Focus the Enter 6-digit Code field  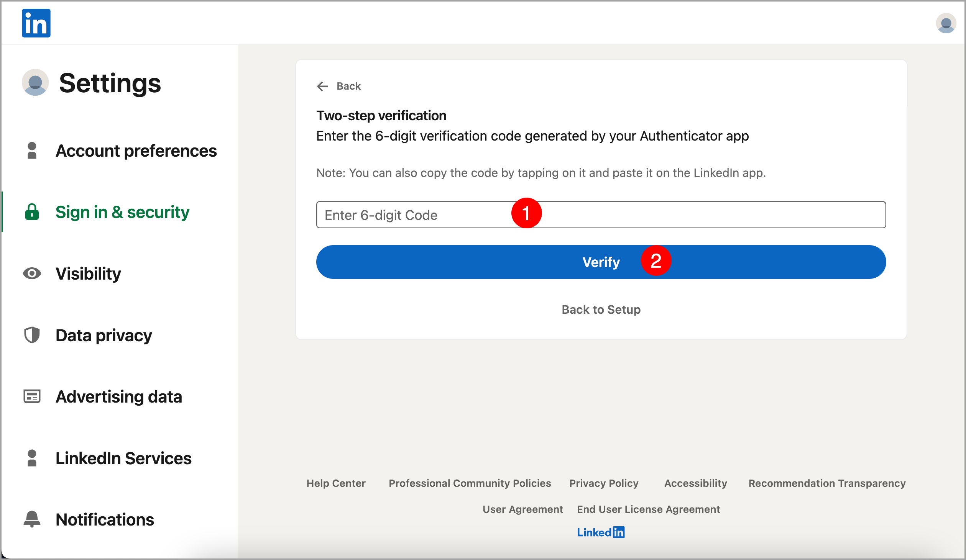pos(601,215)
